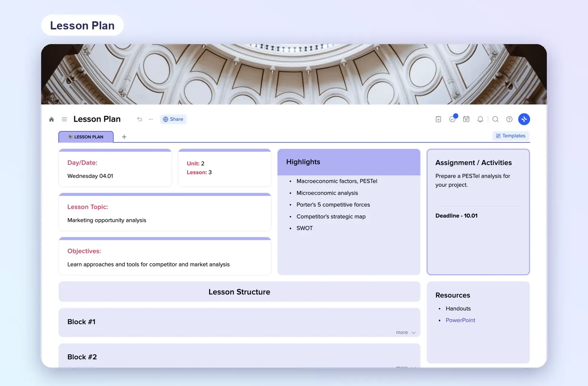Screen dimensions: 588x386
Task: Open the PowerPoint resource link
Action: point(460,320)
